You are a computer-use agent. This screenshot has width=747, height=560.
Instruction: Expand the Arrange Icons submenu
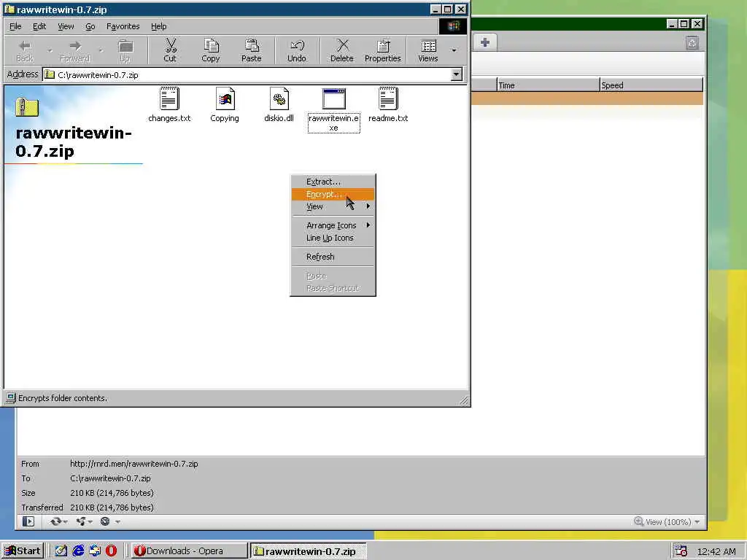coord(333,225)
